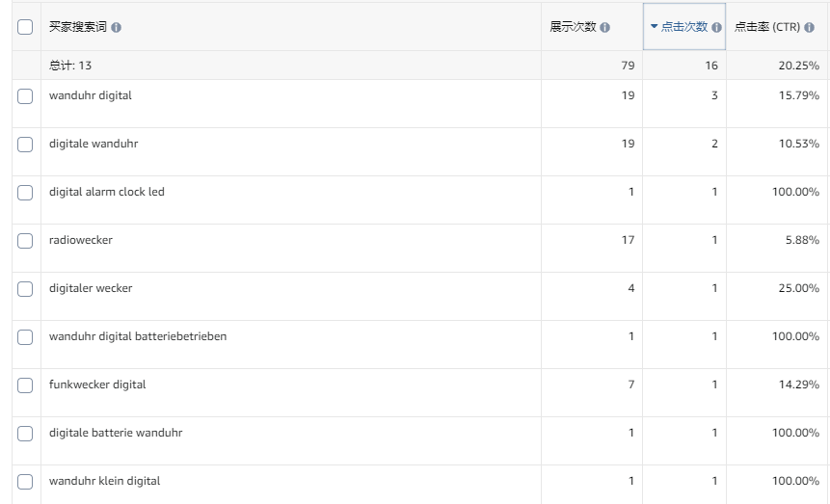Click the search term 'funkwecker digital'
The height and width of the screenshot is (504, 830).
click(97, 385)
